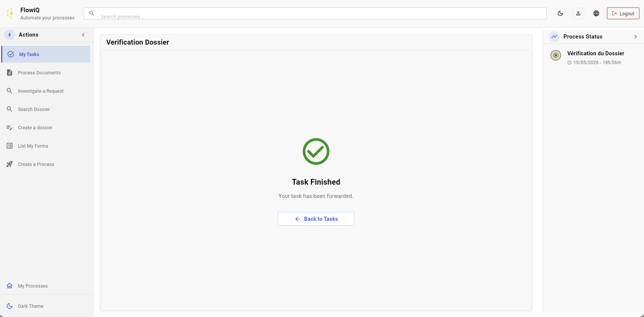Click the Dark Theme moon icon in sidebar
This screenshot has width=644, height=317.
click(10, 306)
